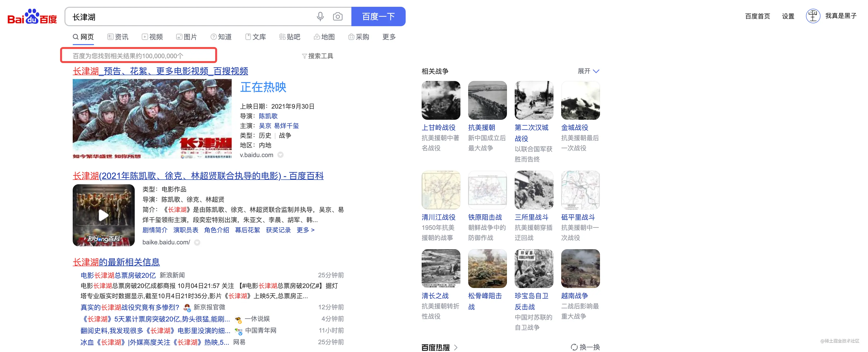Open the 越南战争 thumbnail

click(580, 268)
